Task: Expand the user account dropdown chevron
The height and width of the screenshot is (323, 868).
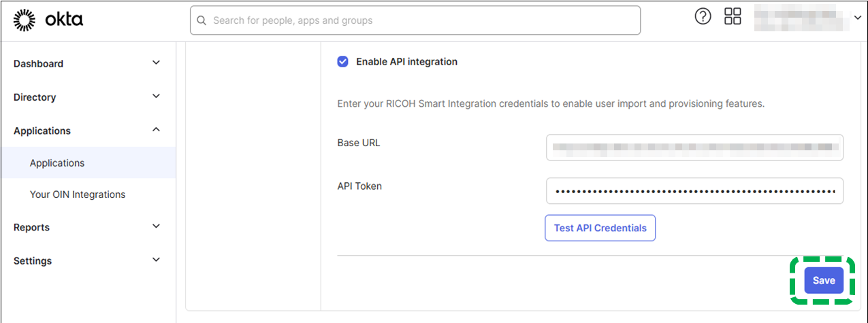Action: point(857,18)
